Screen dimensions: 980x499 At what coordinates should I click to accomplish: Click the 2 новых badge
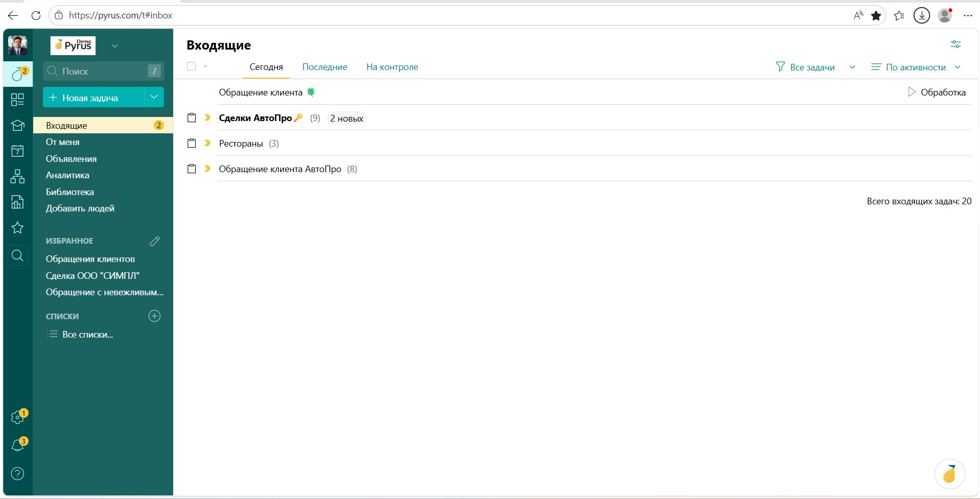tap(347, 118)
